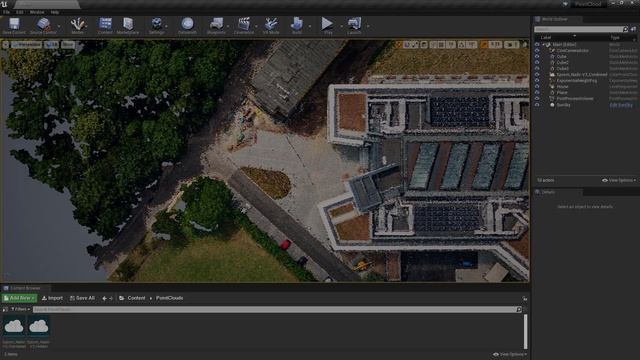640x360 pixels.
Task: Go back in Content Browser history
Action: (x=104, y=298)
